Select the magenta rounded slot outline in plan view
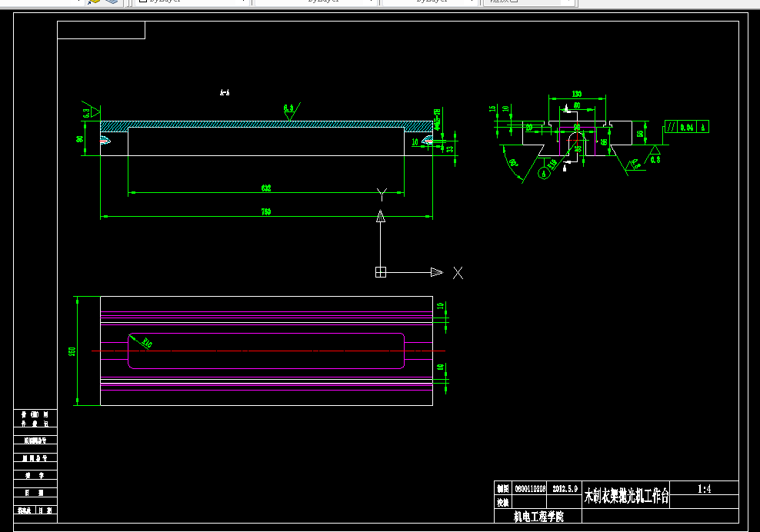The image size is (760, 532). click(x=266, y=351)
